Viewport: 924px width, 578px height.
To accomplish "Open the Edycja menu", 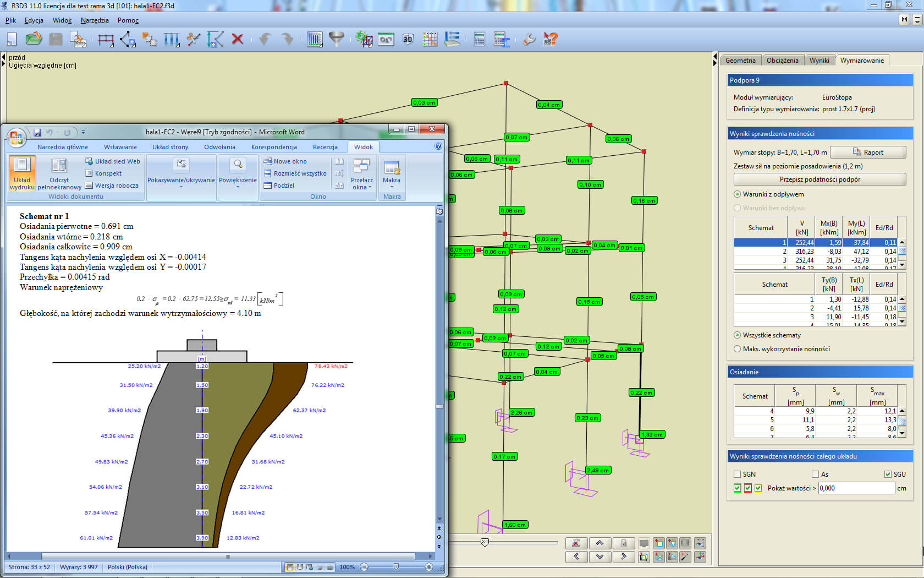I will pos(34,20).
